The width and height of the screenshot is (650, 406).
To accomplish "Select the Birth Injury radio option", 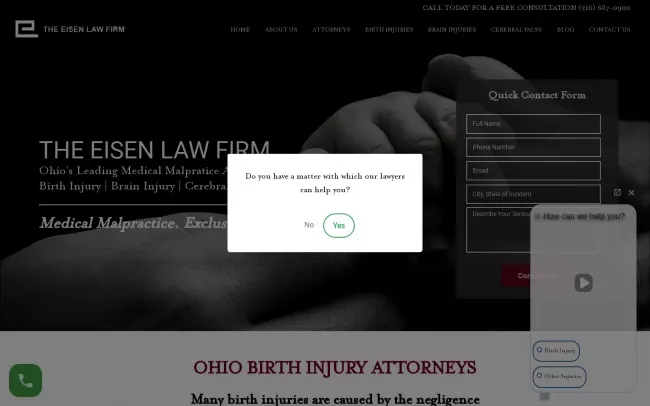I will [x=556, y=351].
